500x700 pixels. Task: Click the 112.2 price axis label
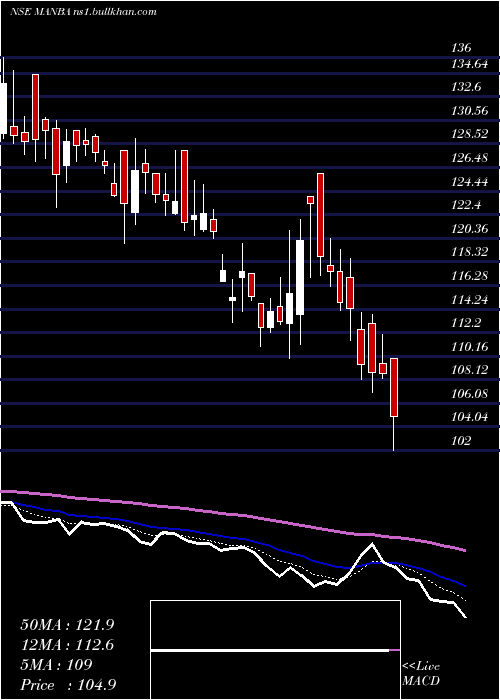point(466,323)
